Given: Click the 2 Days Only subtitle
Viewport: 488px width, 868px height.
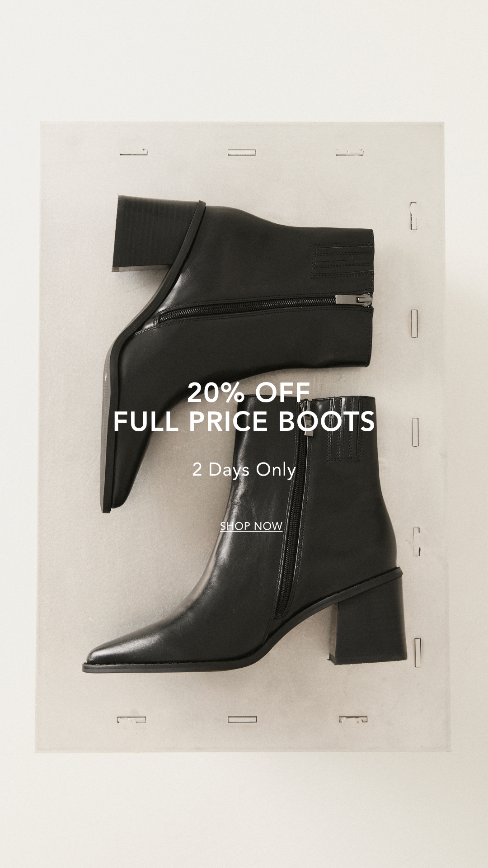Looking at the screenshot, I should coord(244,470).
